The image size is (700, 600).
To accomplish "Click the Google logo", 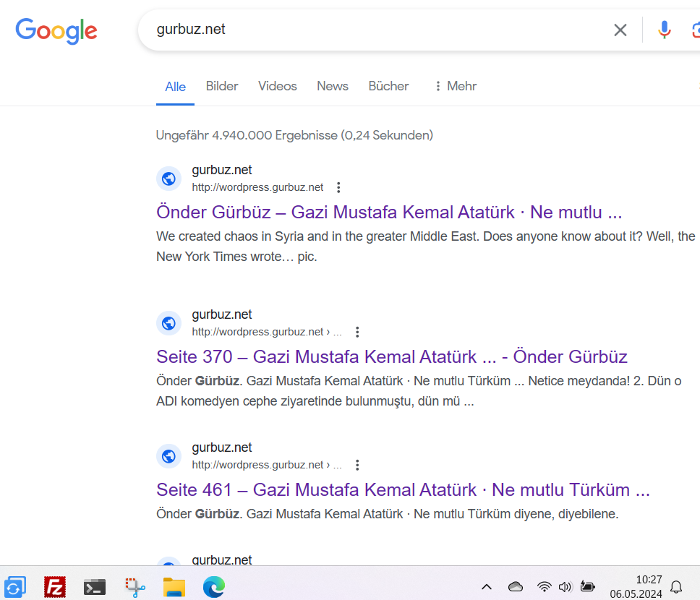I will tap(56, 31).
